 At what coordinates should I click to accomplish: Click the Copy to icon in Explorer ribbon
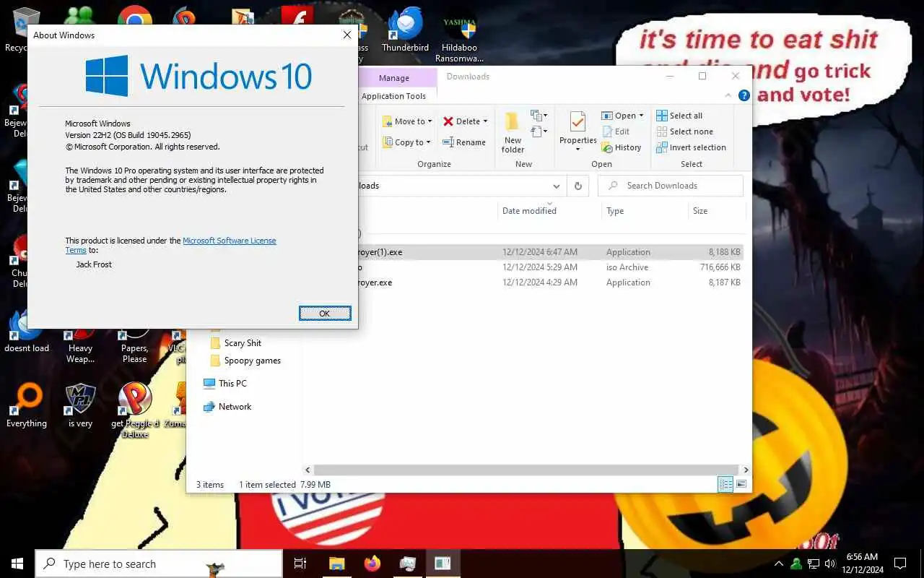(x=387, y=142)
